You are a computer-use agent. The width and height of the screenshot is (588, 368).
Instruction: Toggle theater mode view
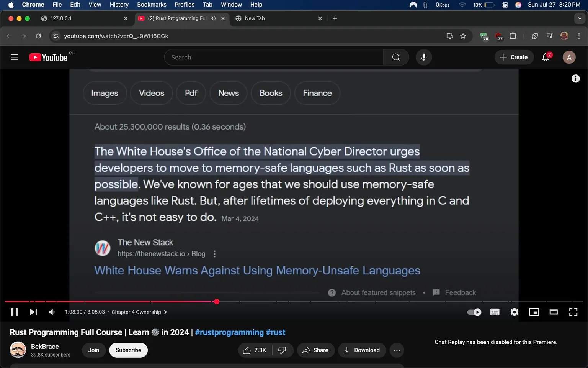(x=554, y=312)
